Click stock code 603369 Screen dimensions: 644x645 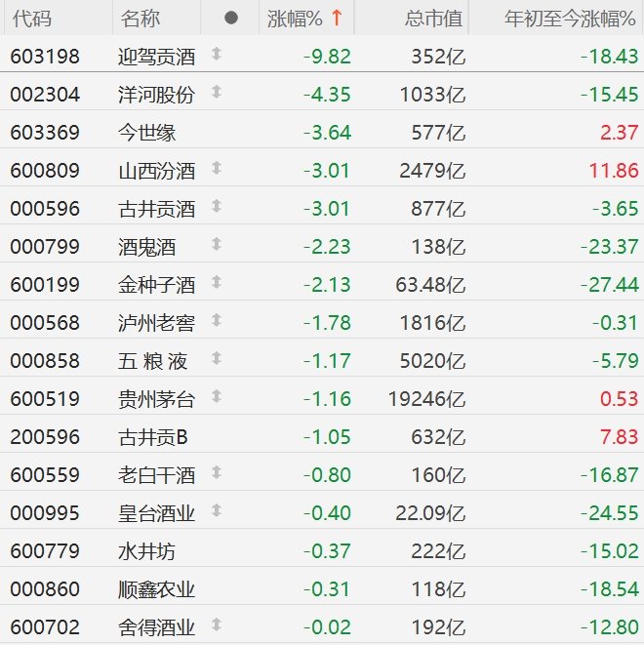(x=45, y=133)
